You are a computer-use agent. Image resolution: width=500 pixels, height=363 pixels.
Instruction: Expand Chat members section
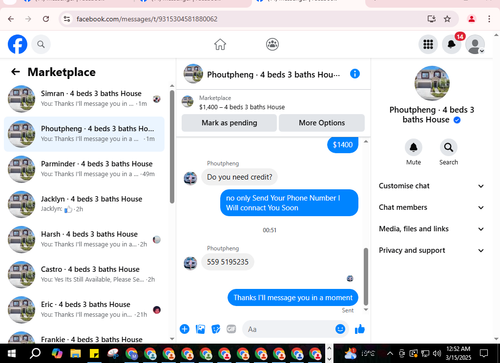431,207
